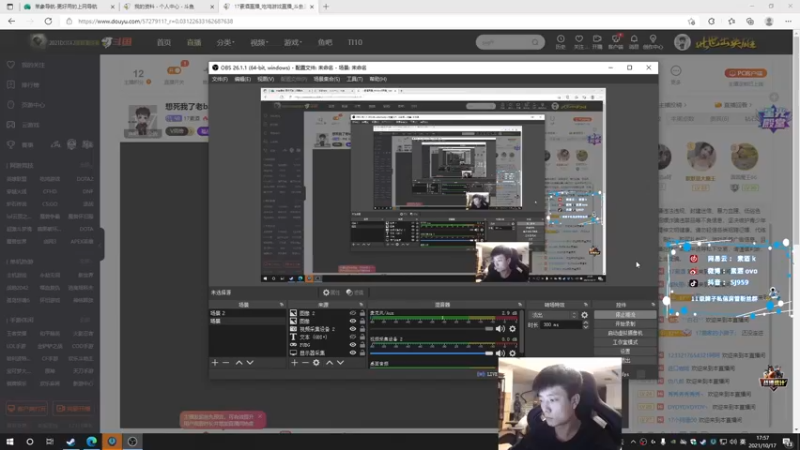
Task: Toggle visibility of PUBG source
Action: click(353, 345)
